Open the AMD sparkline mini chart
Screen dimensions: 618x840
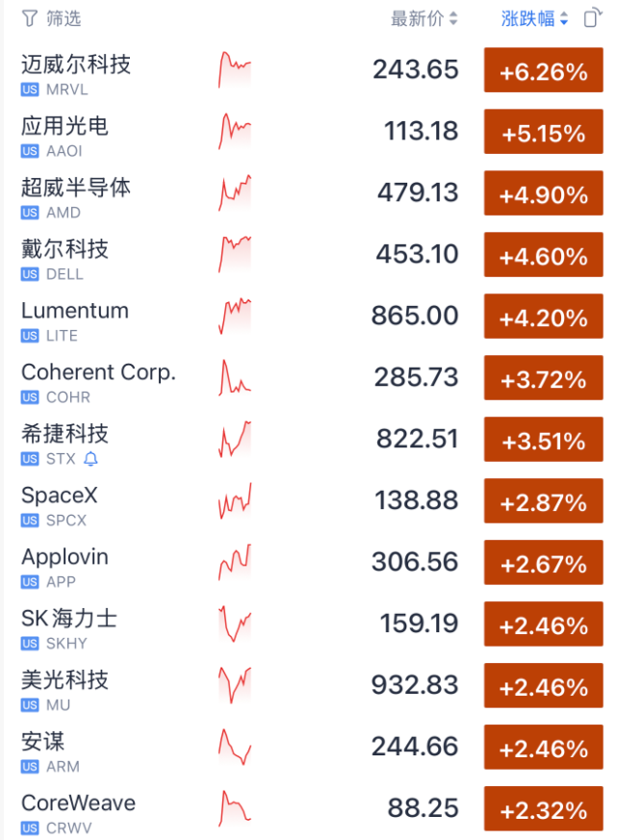(235, 192)
